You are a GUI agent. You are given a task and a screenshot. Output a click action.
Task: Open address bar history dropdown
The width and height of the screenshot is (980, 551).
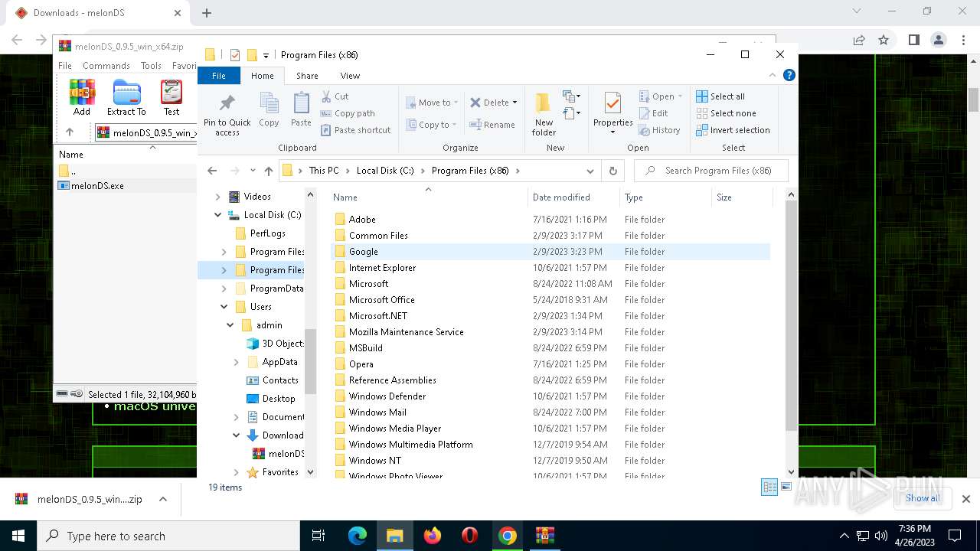(590, 171)
